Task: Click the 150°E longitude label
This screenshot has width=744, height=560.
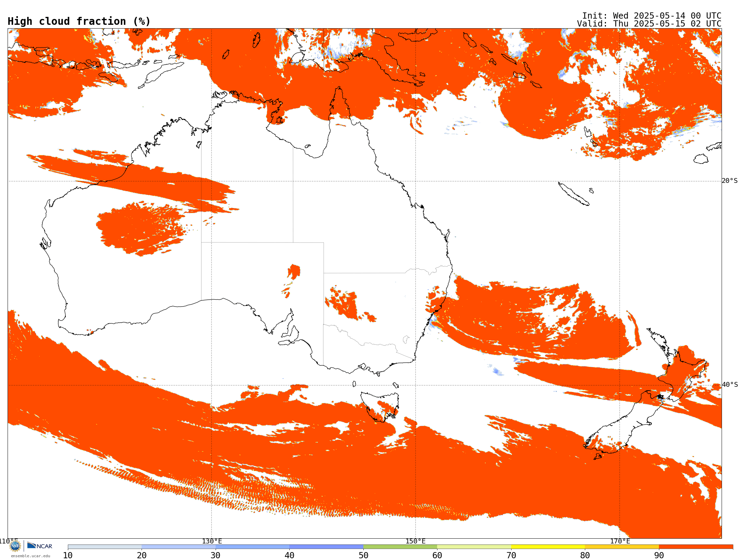Action: pyautogui.click(x=415, y=541)
